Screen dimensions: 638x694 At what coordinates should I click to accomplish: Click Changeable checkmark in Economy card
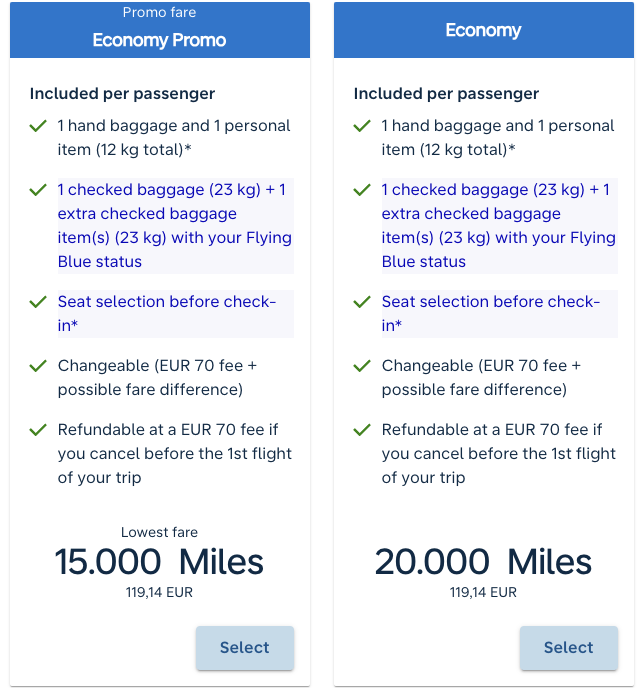point(363,366)
